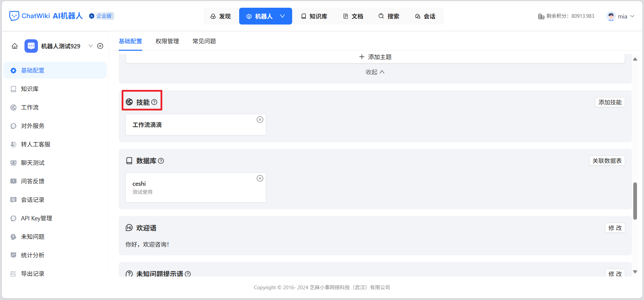The image size is (644, 300).
Task: Click the help icon next to 技能
Action: click(x=154, y=102)
